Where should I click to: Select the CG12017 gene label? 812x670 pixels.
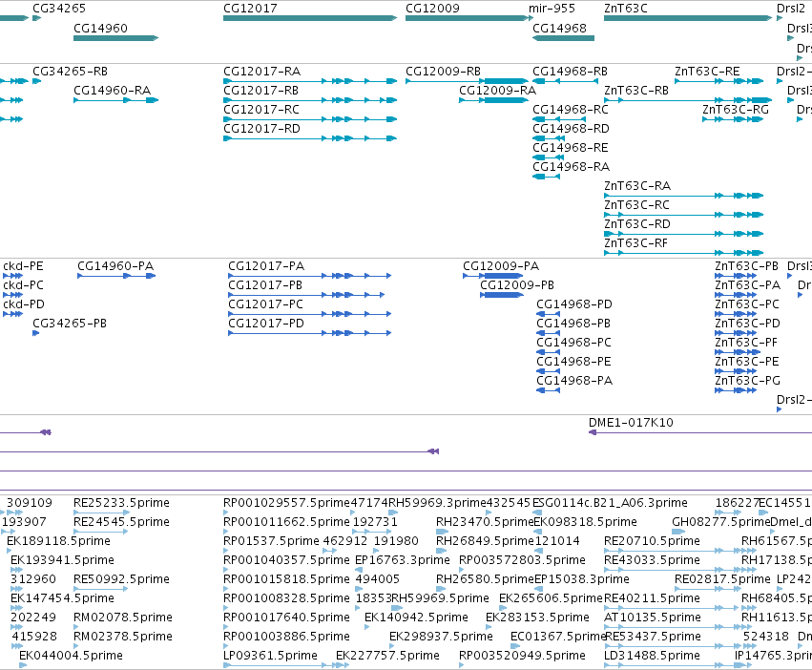250,9
